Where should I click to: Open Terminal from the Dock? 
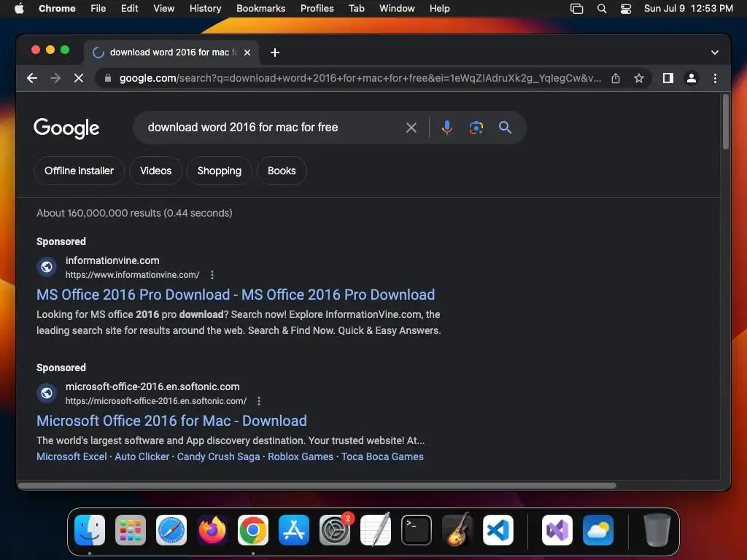(x=417, y=530)
